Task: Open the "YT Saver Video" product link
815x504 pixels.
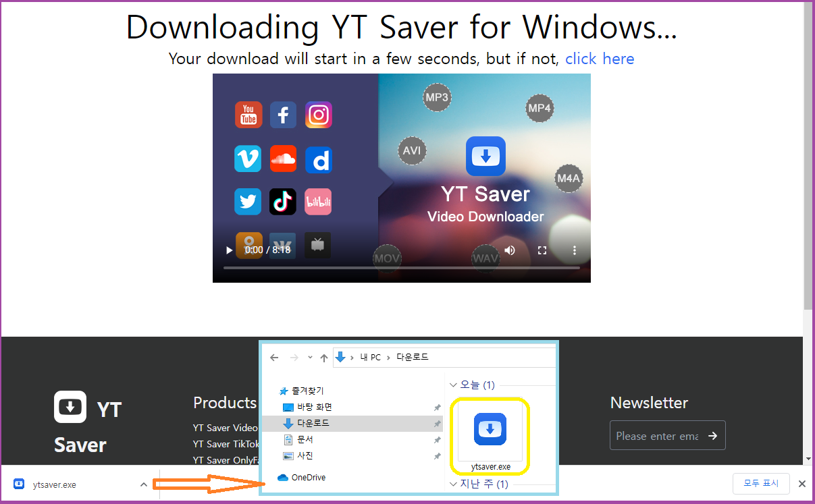Action: 226,428
